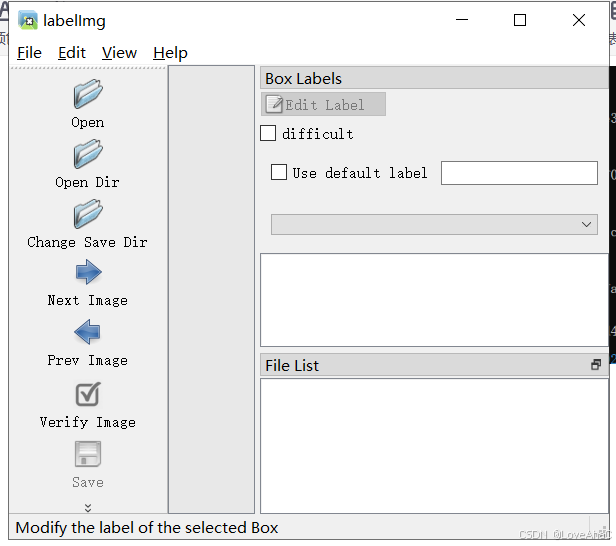
Task: Click inside the box labels list area
Action: pos(434,300)
